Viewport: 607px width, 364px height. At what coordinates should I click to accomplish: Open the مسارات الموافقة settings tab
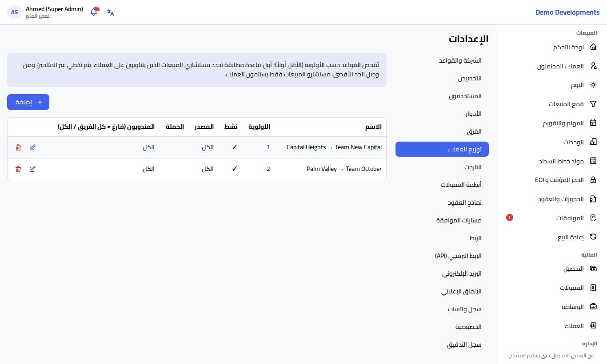442,220
